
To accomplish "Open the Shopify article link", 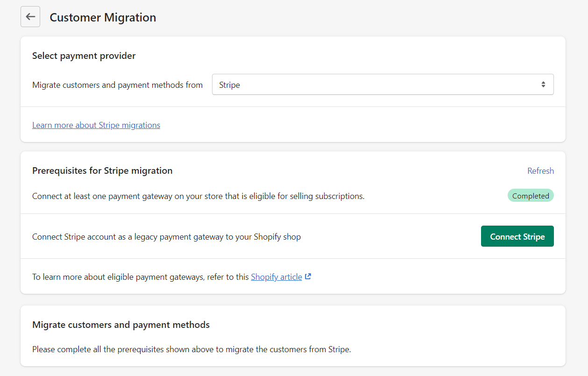I will (276, 277).
